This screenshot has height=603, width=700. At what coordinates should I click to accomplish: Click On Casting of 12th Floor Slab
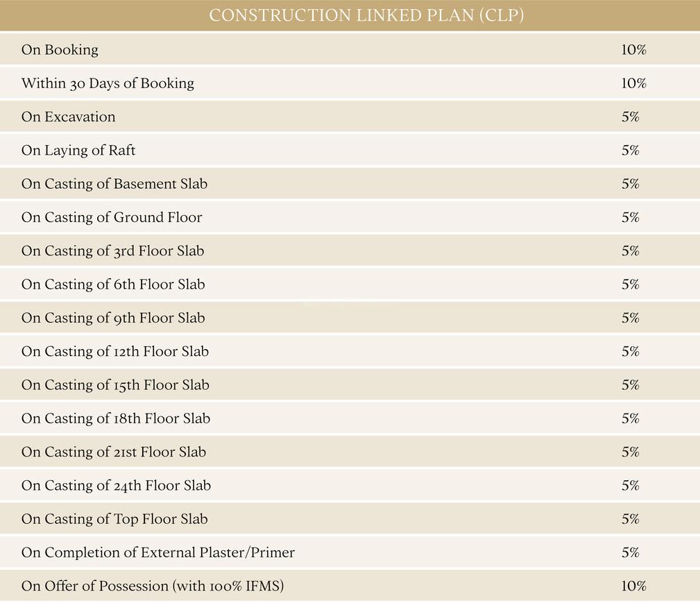(115, 351)
